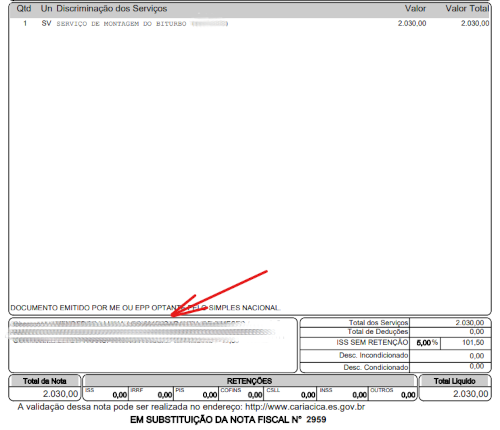The image size is (500, 430).
Task: Click the 'Desc. Condicionado' label
Action: tap(376, 367)
